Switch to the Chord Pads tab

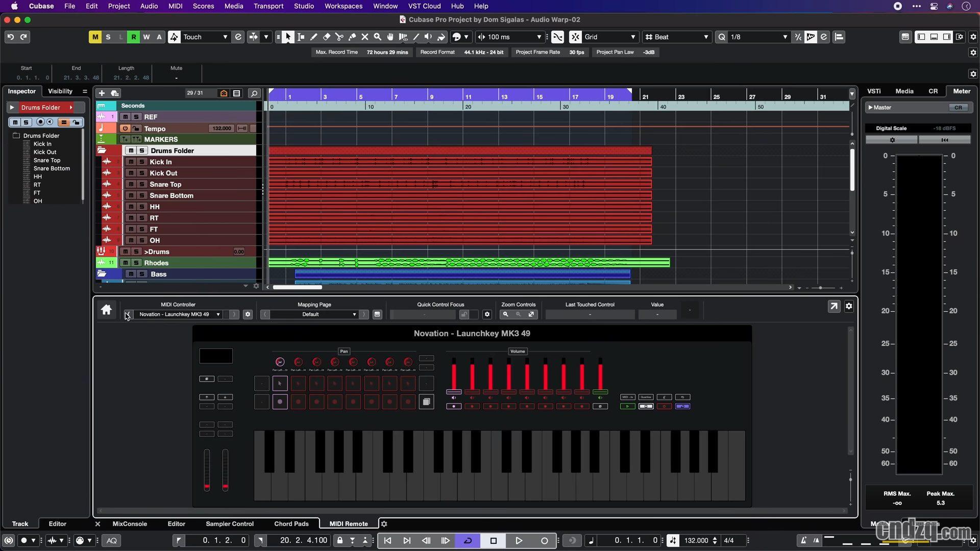point(291,523)
